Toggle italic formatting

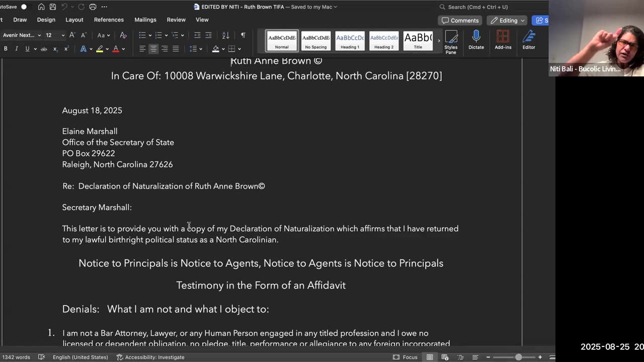click(17, 49)
